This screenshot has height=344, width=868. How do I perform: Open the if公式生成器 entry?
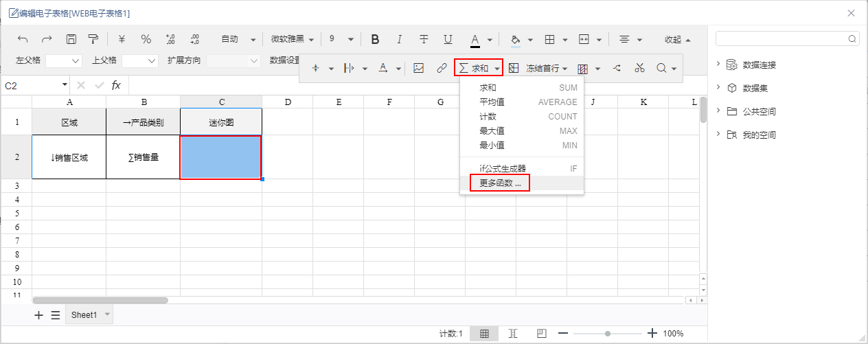(x=522, y=168)
